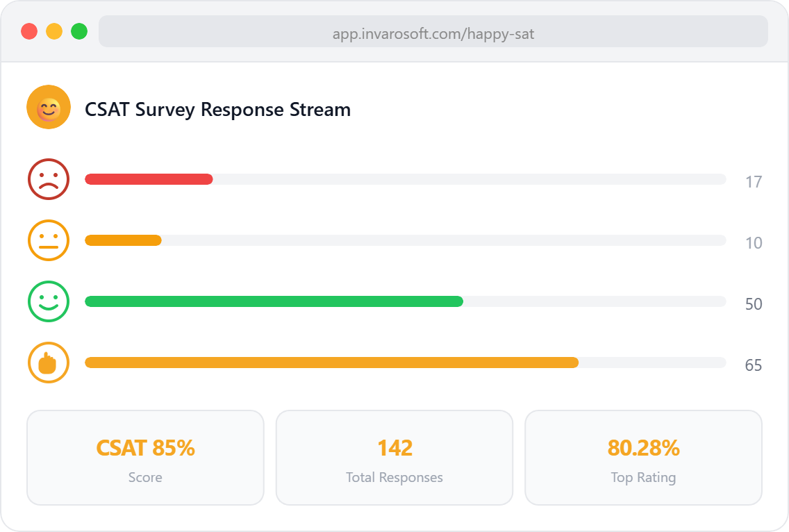Click the count value 10

click(754, 243)
